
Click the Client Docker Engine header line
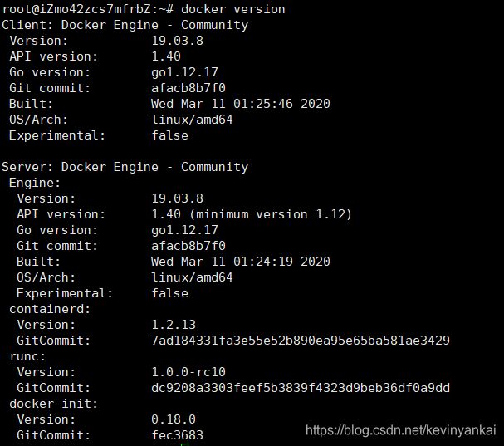click(125, 25)
